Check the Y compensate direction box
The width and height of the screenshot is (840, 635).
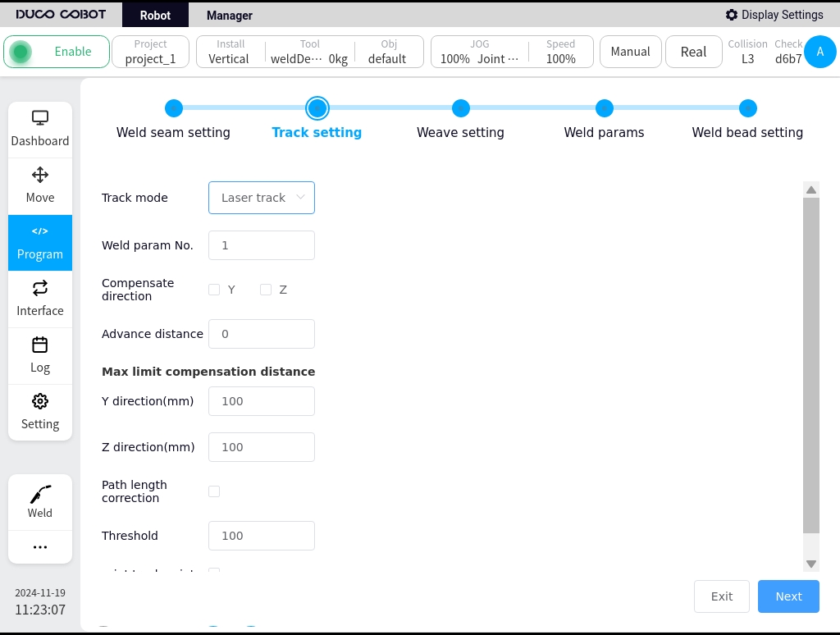click(x=214, y=290)
